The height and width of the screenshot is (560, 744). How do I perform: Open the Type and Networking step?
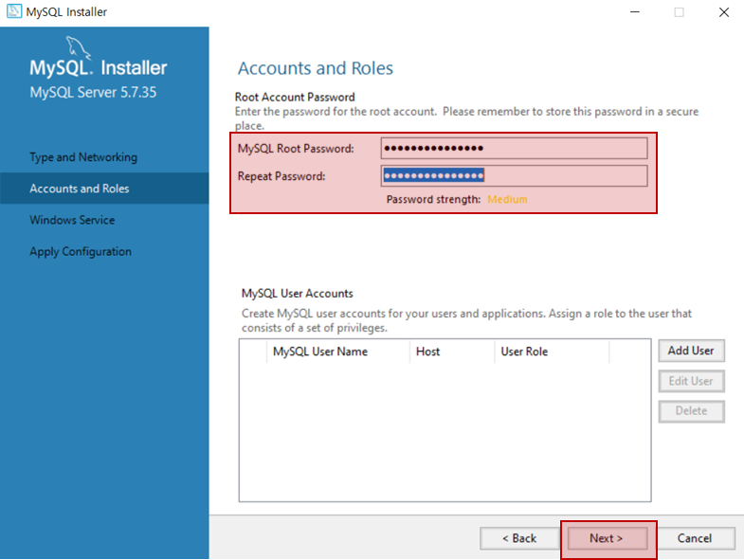coord(83,157)
